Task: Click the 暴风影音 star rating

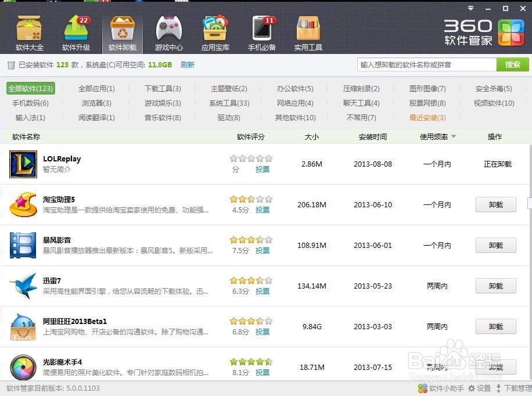Action: [251, 240]
